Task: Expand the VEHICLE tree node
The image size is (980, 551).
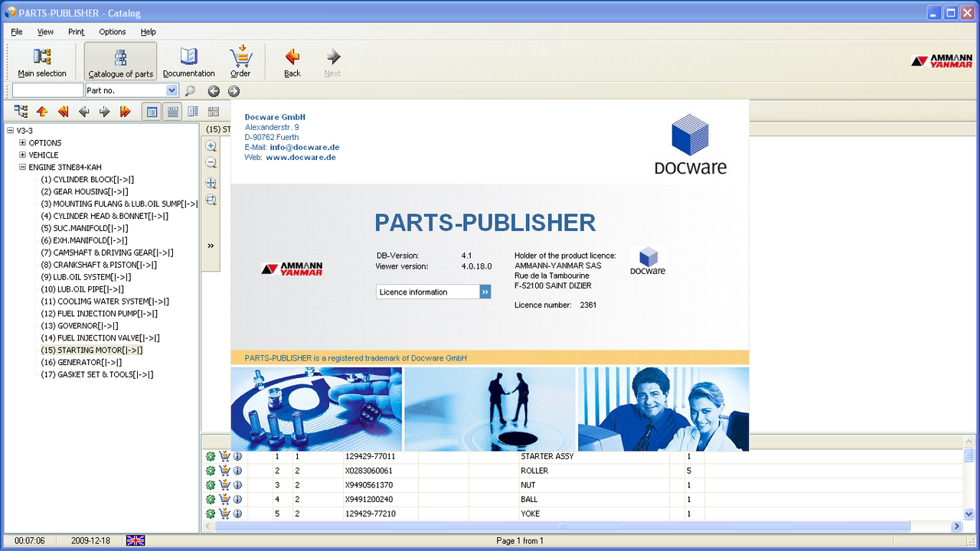Action: click(x=23, y=155)
